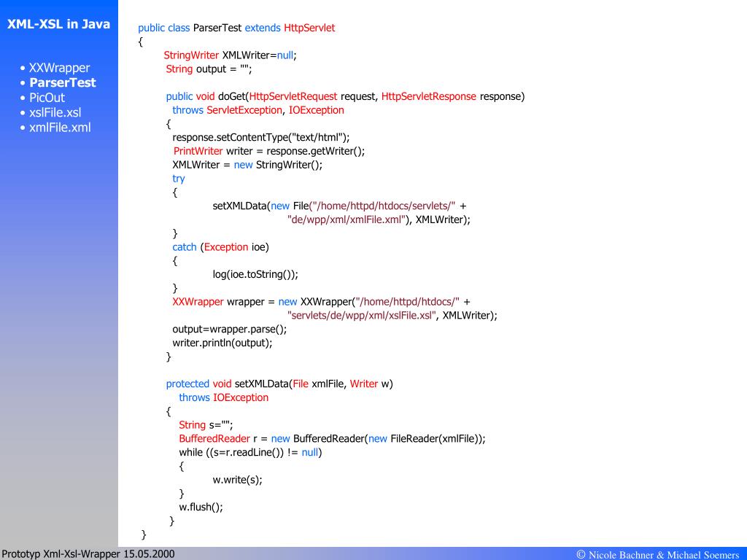Click the string "de/wpp/xml/xmlFile.xml"
This screenshot has width=747, height=560.
(348, 219)
